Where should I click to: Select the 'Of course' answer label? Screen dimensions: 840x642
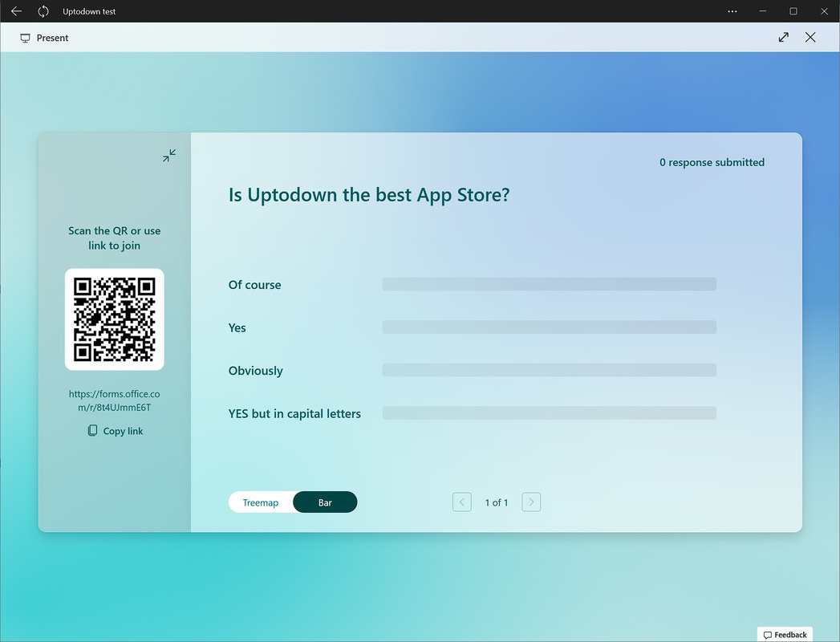coord(254,285)
